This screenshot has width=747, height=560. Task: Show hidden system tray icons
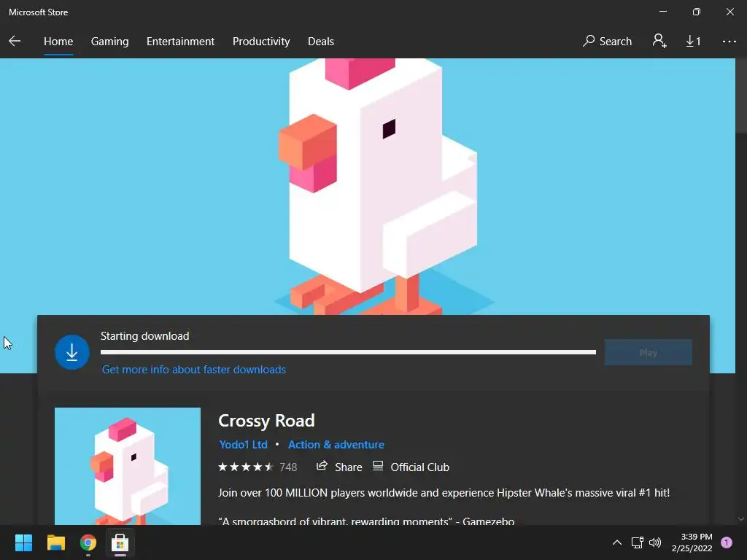617,542
